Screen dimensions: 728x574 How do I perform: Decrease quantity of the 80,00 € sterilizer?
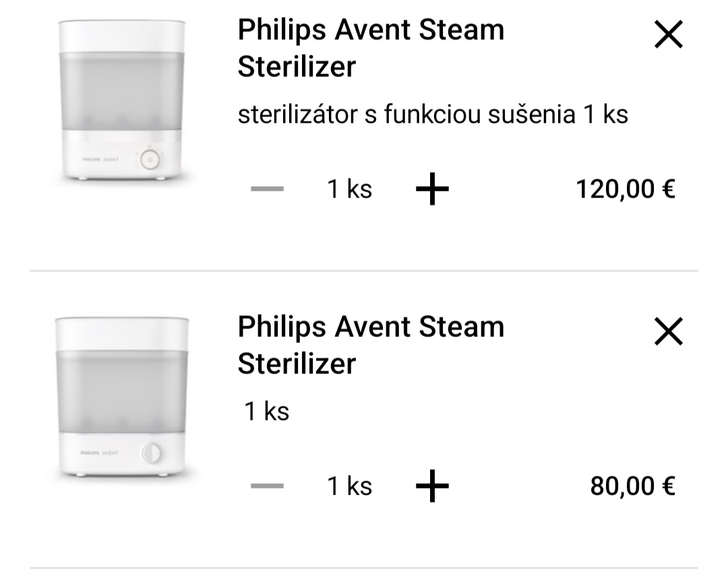point(267,486)
